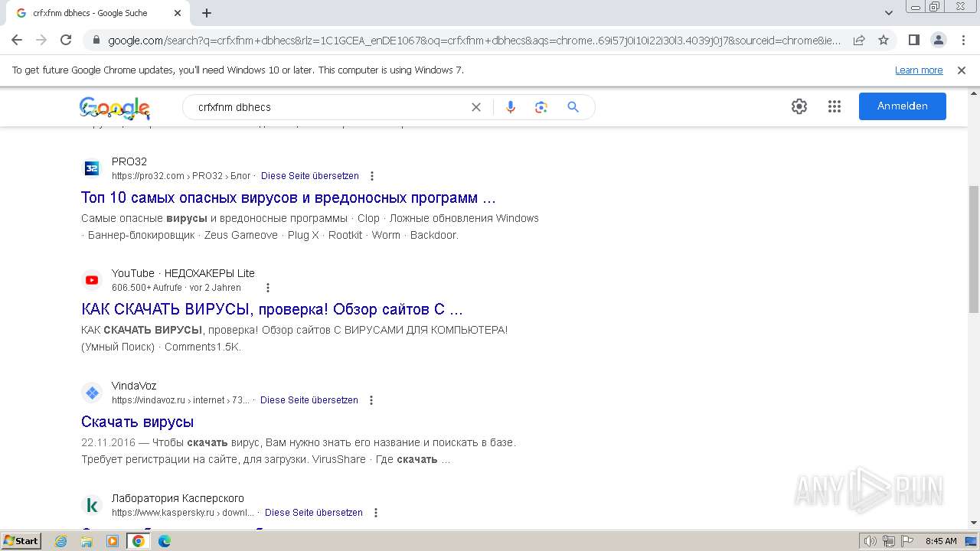Go back to the previous page
The width and height of the screenshot is (980, 551).
pyautogui.click(x=17, y=40)
